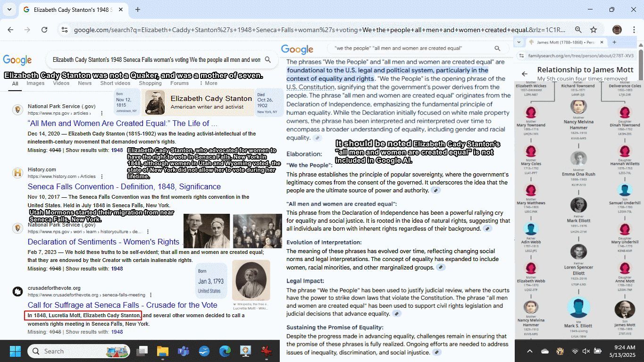The height and width of the screenshot is (362, 644).
Task: Open the tab search dropdown chevron
Action: click(9, 9)
